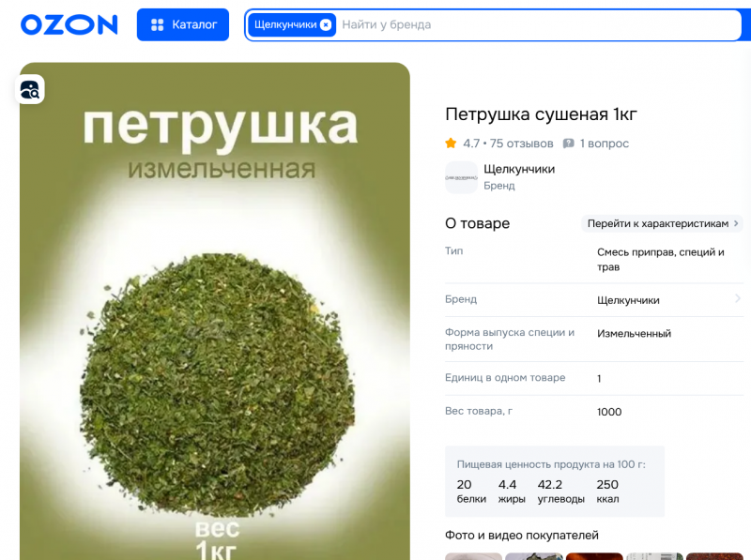751x560 pixels.
Task: Open the Каталог menu button
Action: pos(183,24)
